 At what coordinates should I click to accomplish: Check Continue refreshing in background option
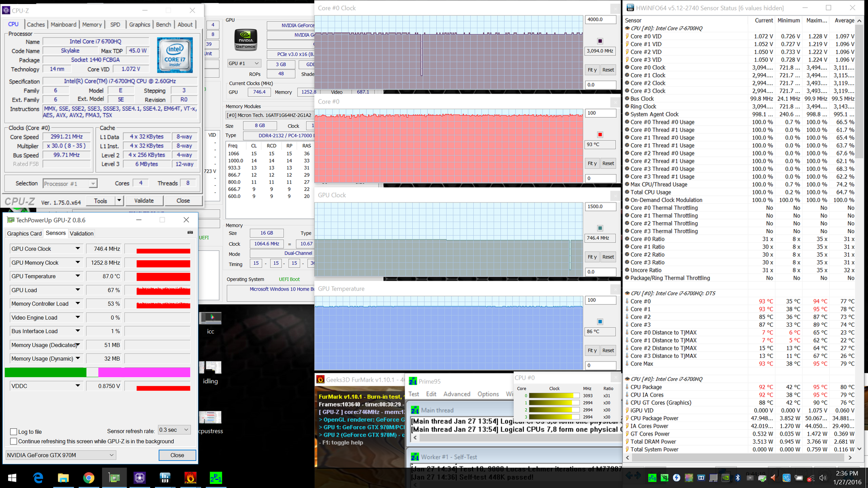(x=14, y=441)
